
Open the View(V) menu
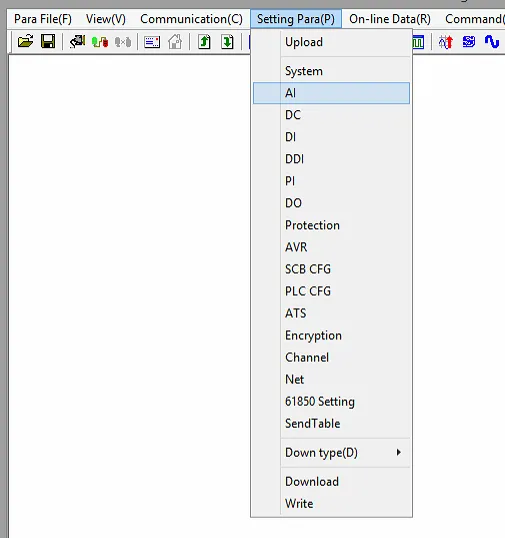pyautogui.click(x=106, y=19)
